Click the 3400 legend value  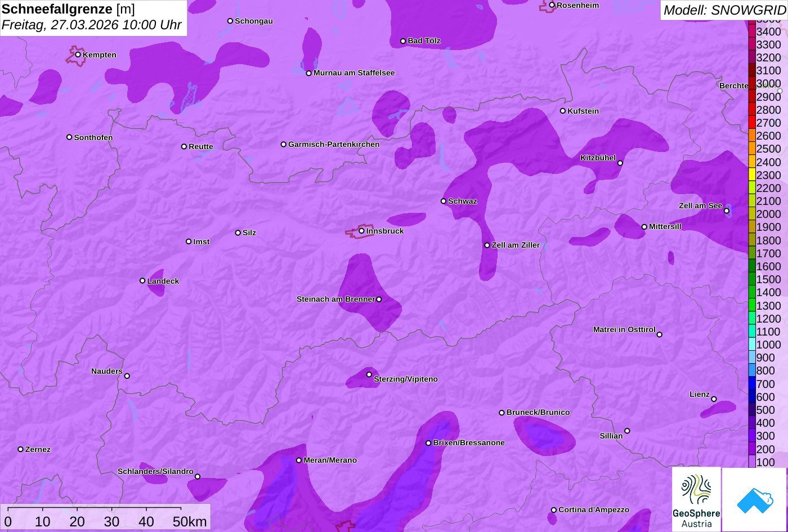769,31
